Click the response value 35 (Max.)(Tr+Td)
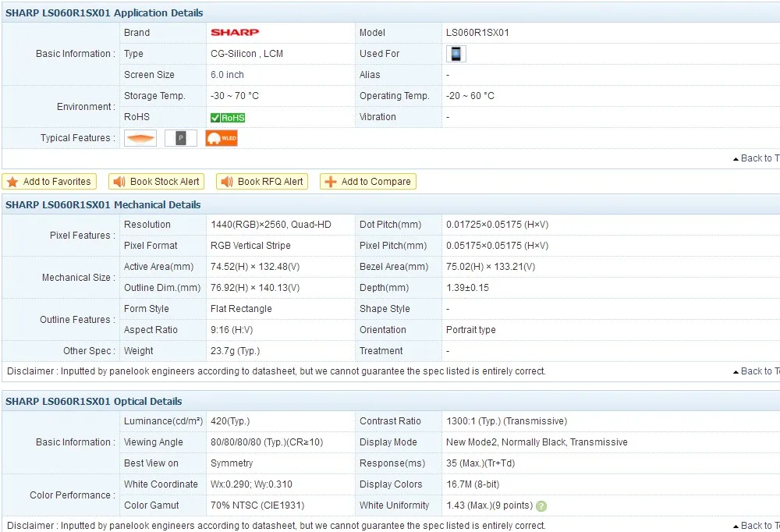 point(480,463)
